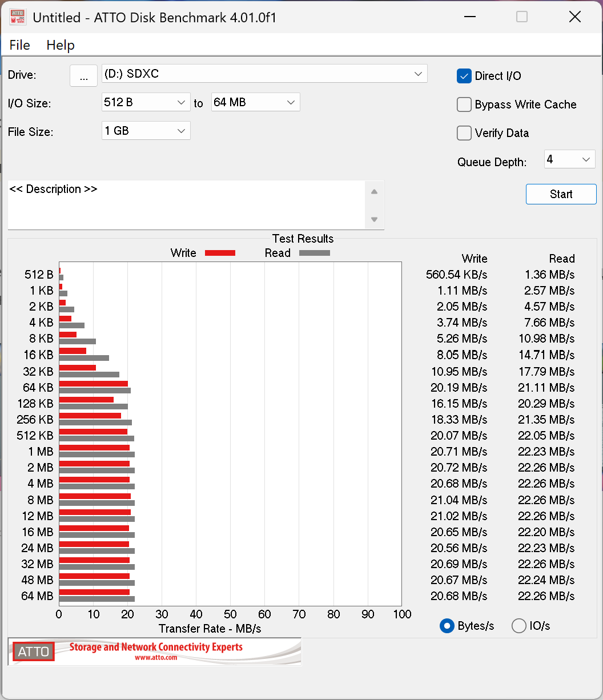Click the 1 MB row label
The width and height of the screenshot is (603, 700).
(41, 452)
